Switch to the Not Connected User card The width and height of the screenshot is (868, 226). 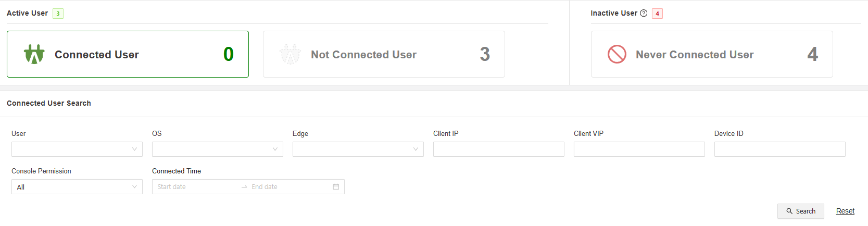(x=384, y=54)
